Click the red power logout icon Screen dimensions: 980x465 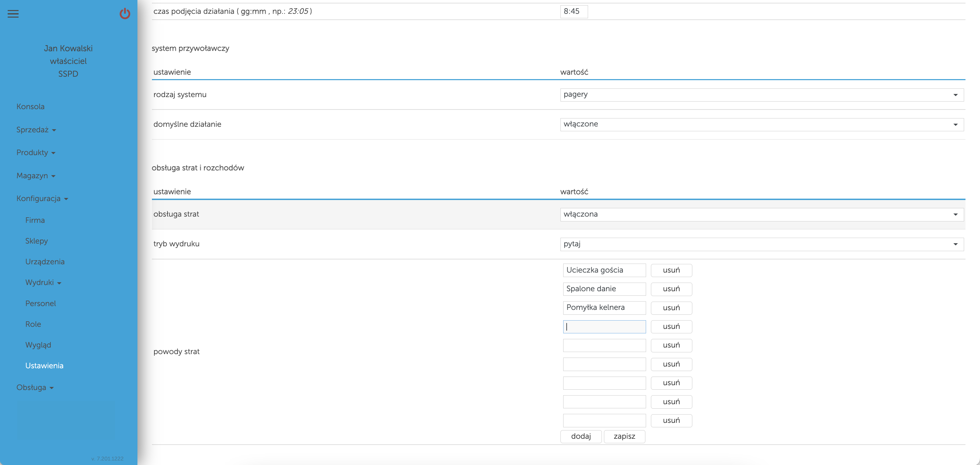tap(125, 14)
